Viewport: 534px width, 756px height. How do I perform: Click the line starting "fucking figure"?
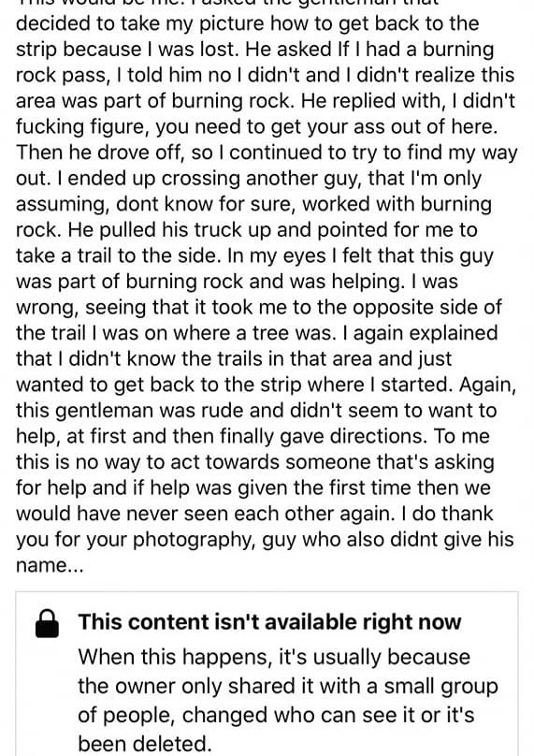(256, 127)
